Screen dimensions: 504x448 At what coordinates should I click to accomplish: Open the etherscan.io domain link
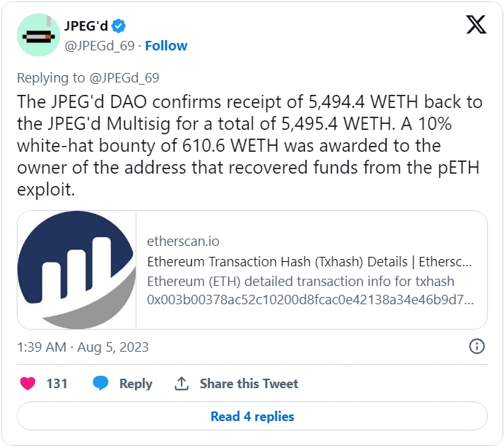coord(183,242)
